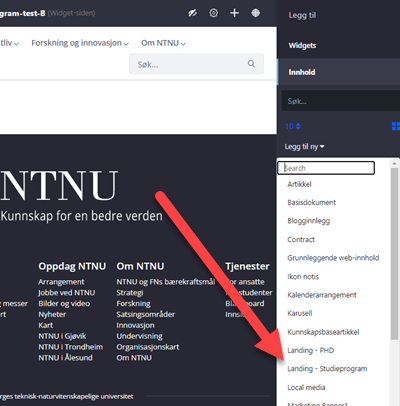Expand the Forskning og innovasjon menu

tap(80, 43)
